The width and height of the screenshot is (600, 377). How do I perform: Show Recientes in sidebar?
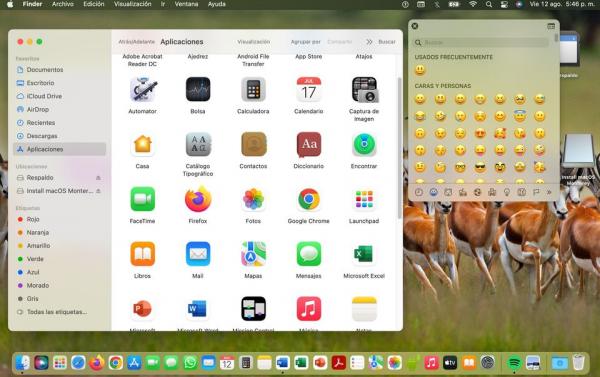click(x=59, y=123)
